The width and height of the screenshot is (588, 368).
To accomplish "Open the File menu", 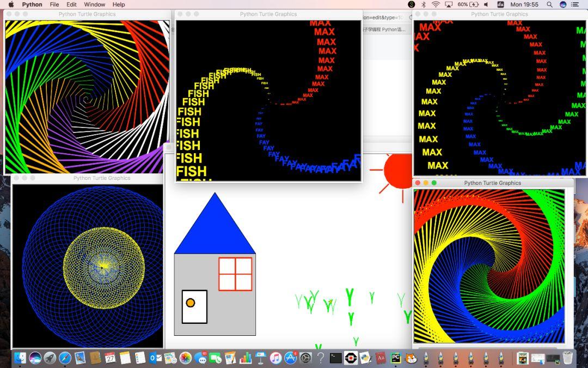I will tap(54, 4).
